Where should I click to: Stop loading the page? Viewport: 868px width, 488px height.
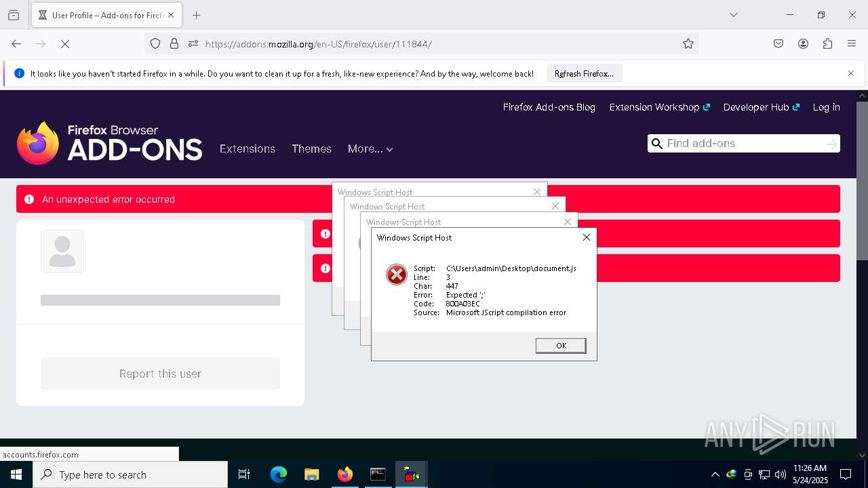65,43
